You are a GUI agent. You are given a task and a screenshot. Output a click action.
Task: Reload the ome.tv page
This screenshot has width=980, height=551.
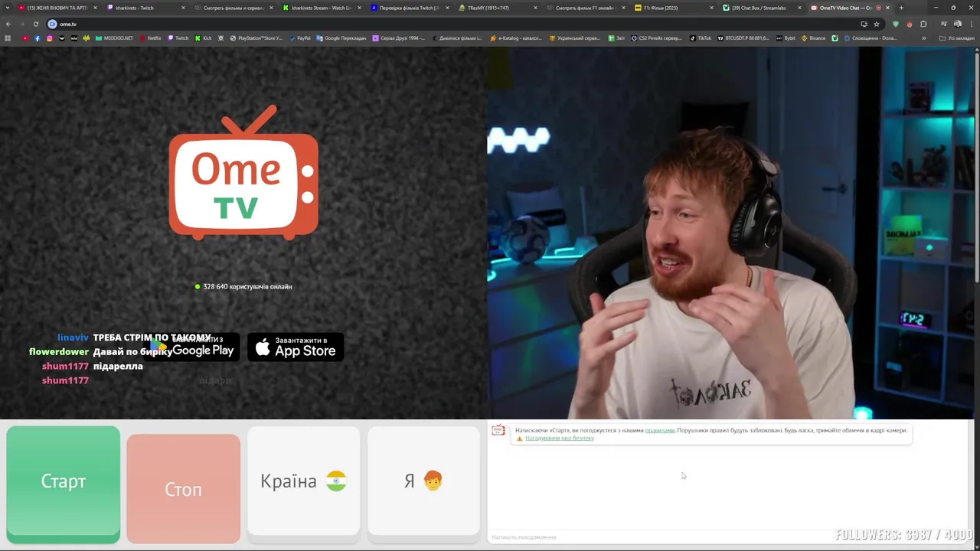pos(35,24)
